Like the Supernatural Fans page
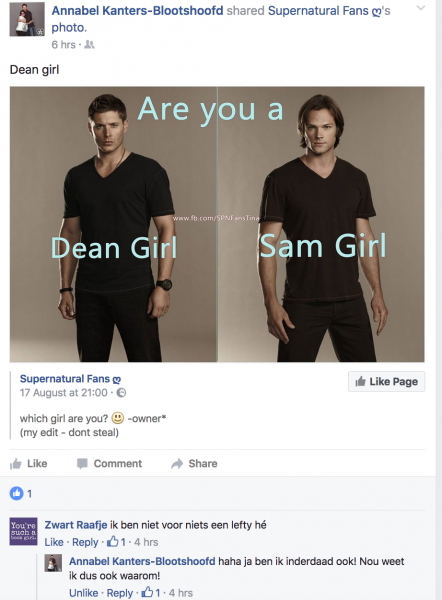The width and height of the screenshot is (442, 600). point(387,382)
